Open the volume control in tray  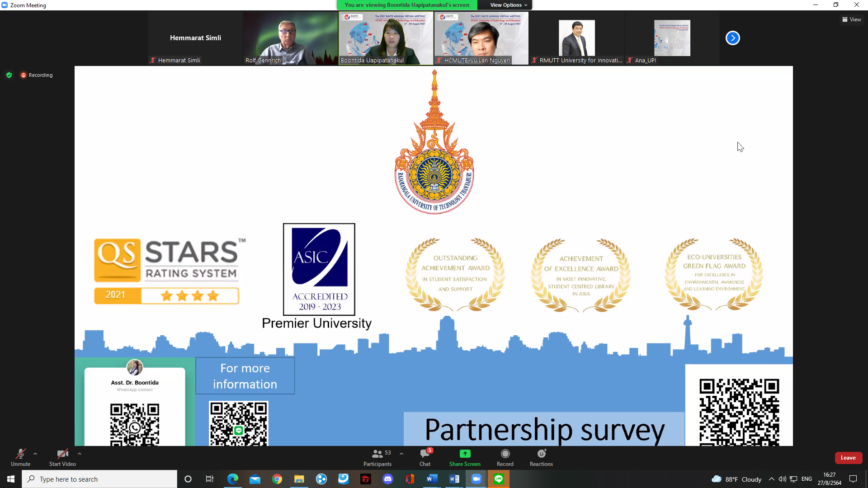point(782,479)
